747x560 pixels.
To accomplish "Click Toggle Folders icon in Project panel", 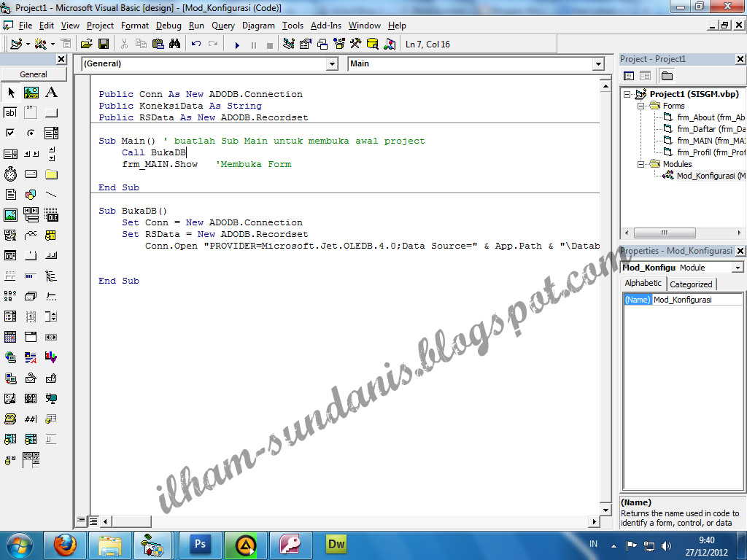I will coord(667,76).
